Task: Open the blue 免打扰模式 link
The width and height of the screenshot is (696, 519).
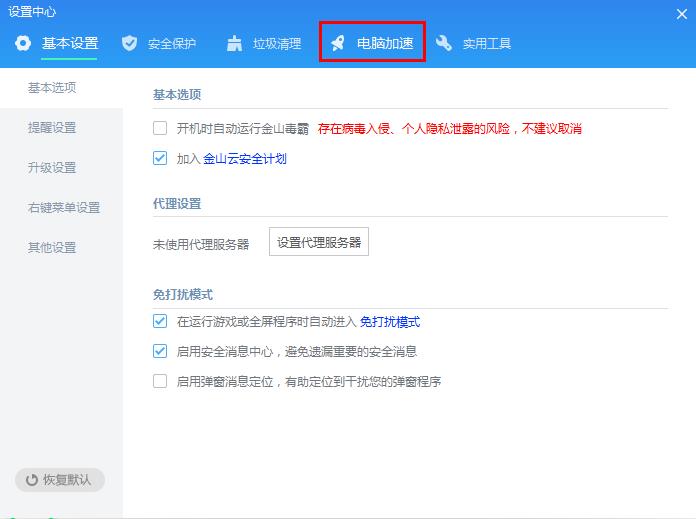Action: pyautogui.click(x=390, y=321)
